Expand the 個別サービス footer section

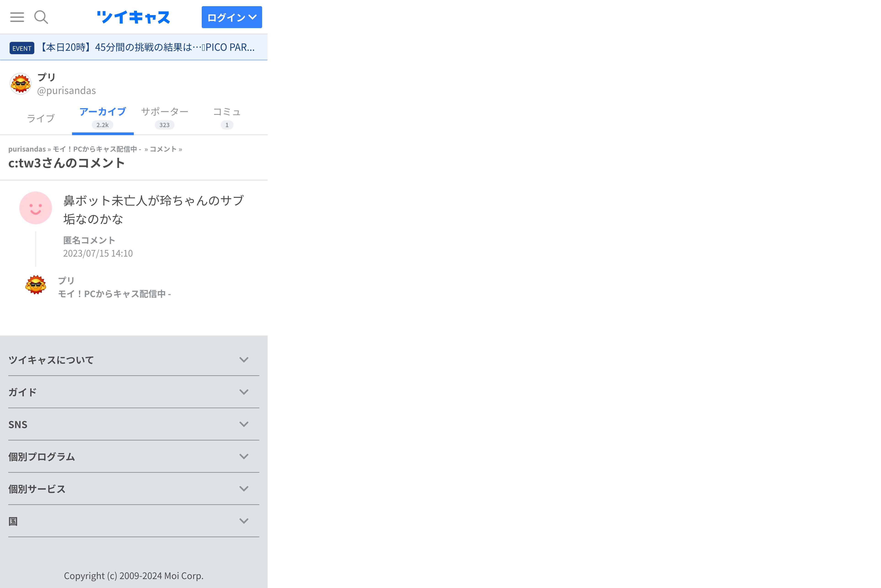tap(134, 489)
